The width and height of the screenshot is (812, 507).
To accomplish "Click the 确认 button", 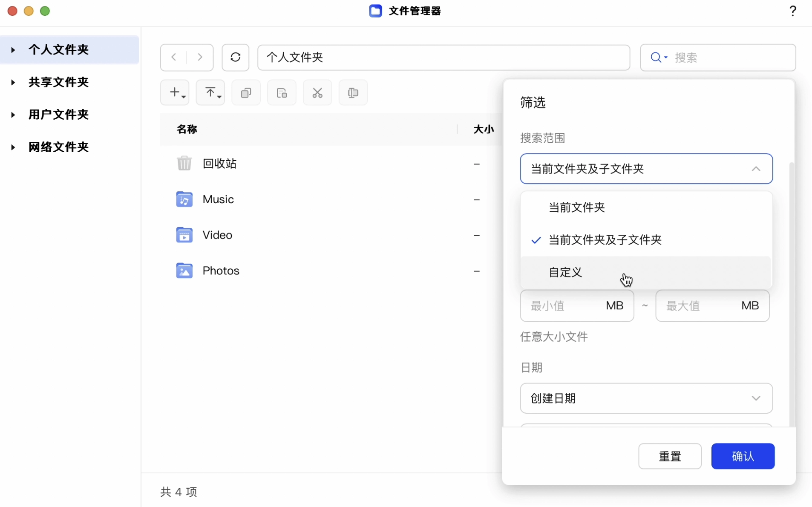I will click(743, 456).
